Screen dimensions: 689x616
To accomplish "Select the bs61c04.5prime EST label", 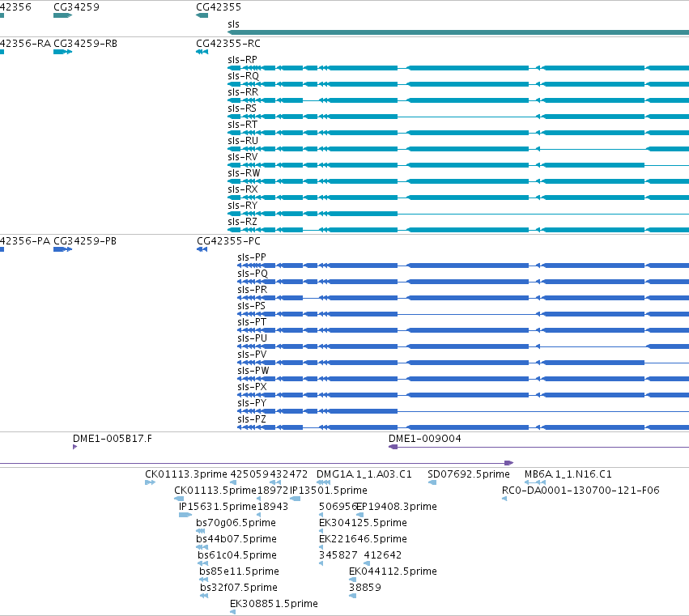I will point(237,555).
